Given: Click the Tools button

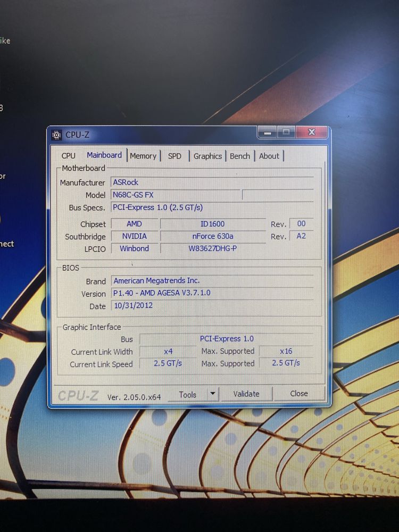Looking at the screenshot, I should [187, 395].
